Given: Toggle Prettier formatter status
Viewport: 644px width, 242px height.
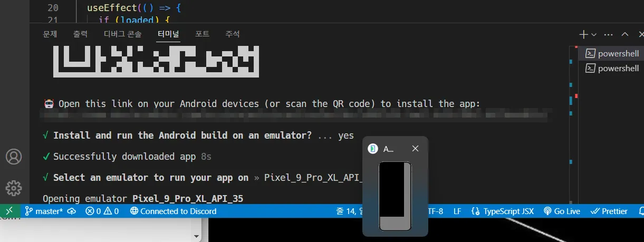Looking at the screenshot, I should 609,211.
